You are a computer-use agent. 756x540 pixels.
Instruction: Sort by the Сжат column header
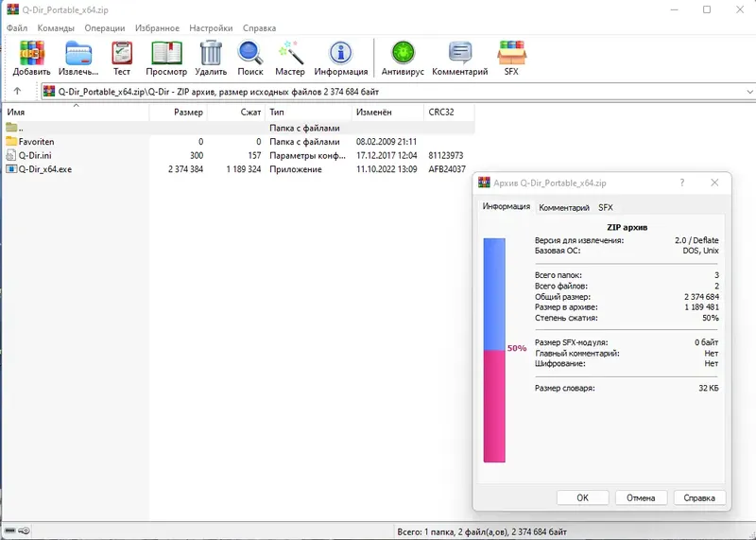pos(236,112)
